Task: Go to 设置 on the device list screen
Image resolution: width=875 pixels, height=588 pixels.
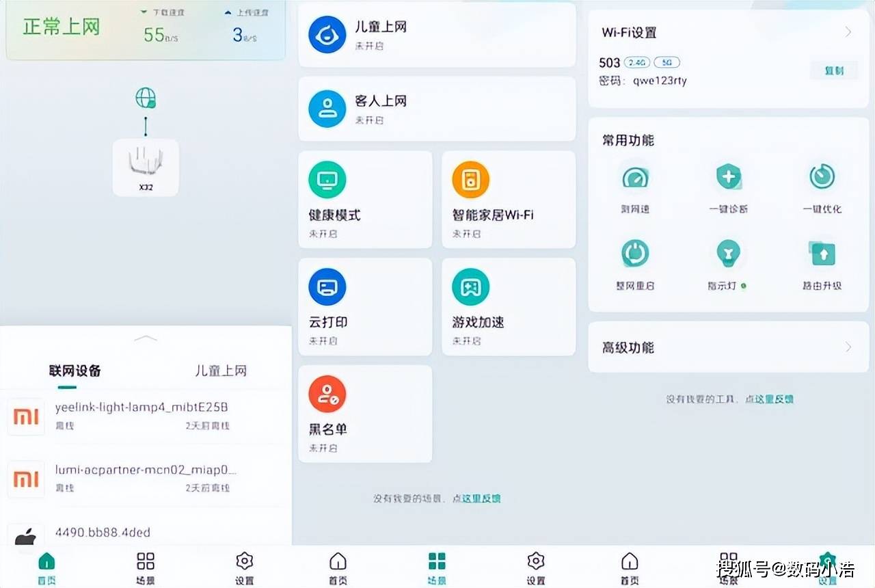Action: [x=244, y=569]
